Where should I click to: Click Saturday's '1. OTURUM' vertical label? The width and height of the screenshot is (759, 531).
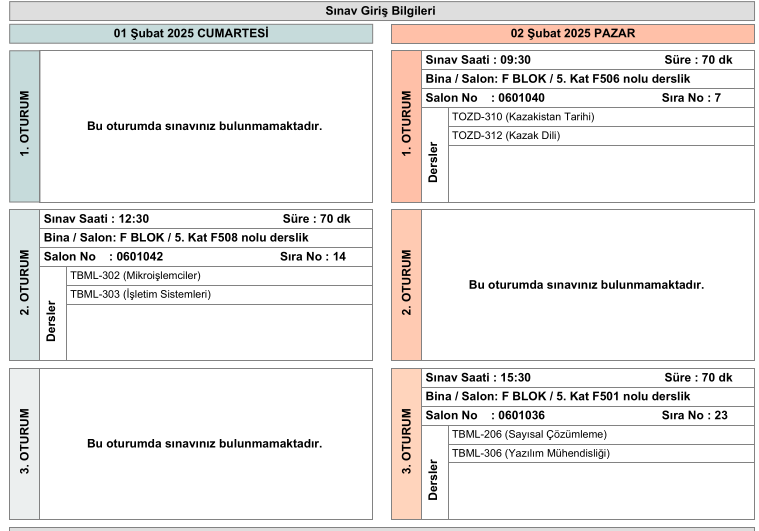point(25,123)
